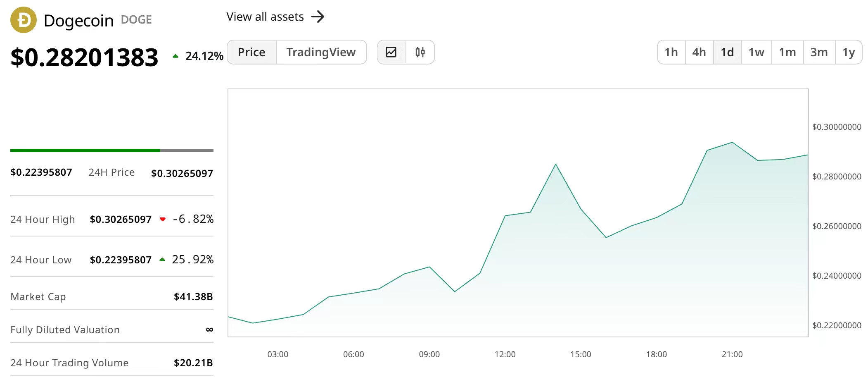Click the -6.82% value
This screenshot has height=382, width=868.
pyautogui.click(x=193, y=219)
